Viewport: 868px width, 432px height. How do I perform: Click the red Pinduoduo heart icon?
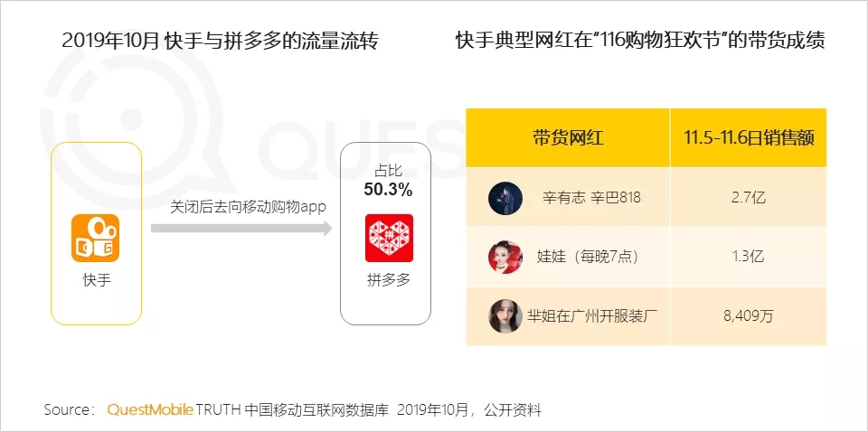pos(389,238)
